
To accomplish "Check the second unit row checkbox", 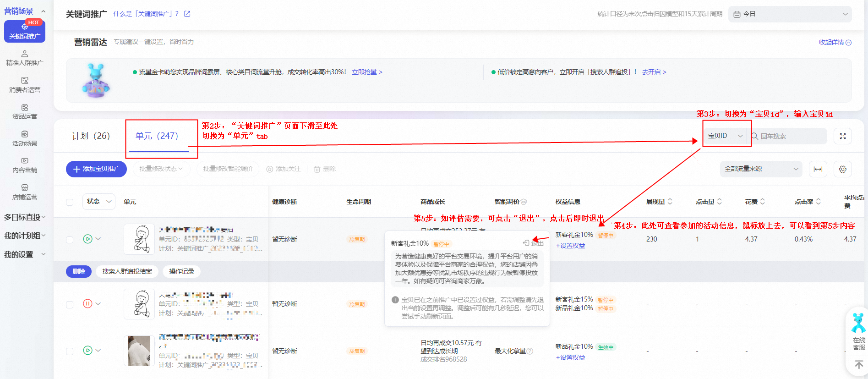I will [x=70, y=304].
